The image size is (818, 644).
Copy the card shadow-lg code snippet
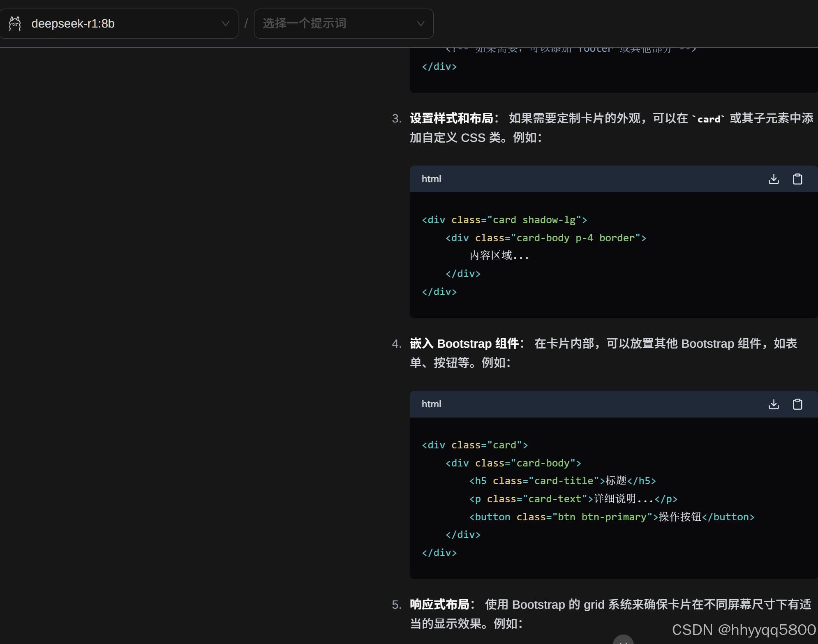click(797, 179)
